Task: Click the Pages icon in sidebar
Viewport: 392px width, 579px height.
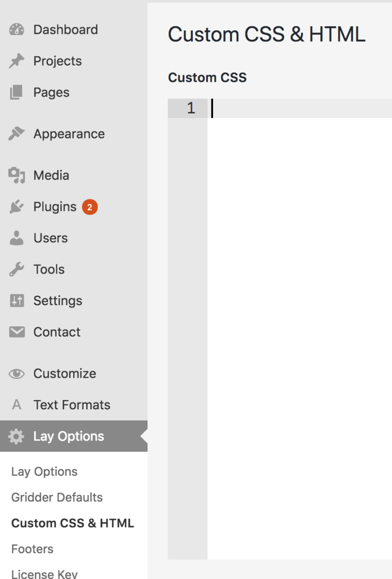Action: click(x=17, y=93)
